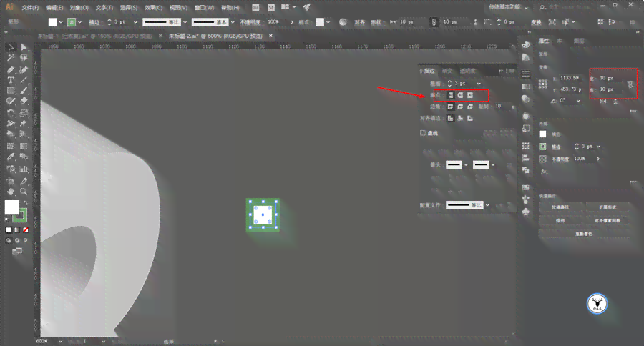Enable the dashed line checkbox

pos(423,132)
